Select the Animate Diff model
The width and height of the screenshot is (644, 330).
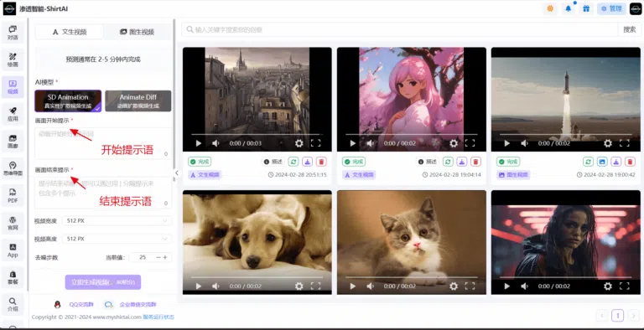pos(138,101)
